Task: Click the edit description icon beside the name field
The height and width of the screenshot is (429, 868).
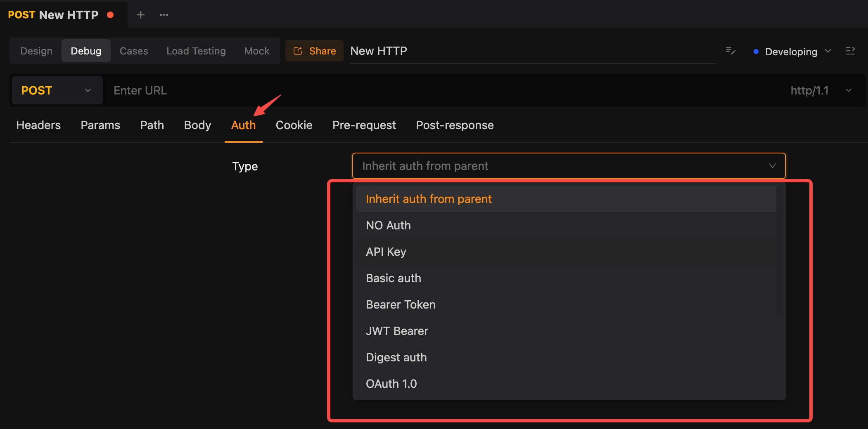Action: click(730, 51)
